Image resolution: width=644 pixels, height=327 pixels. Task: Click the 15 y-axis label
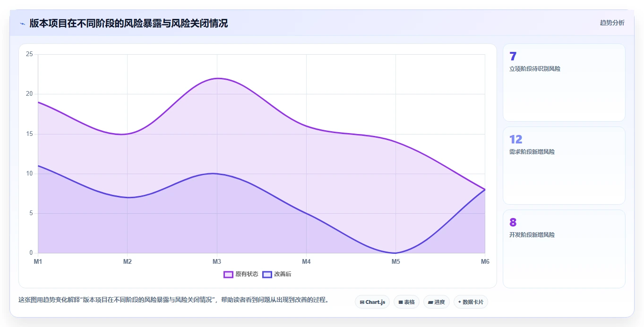(29, 134)
